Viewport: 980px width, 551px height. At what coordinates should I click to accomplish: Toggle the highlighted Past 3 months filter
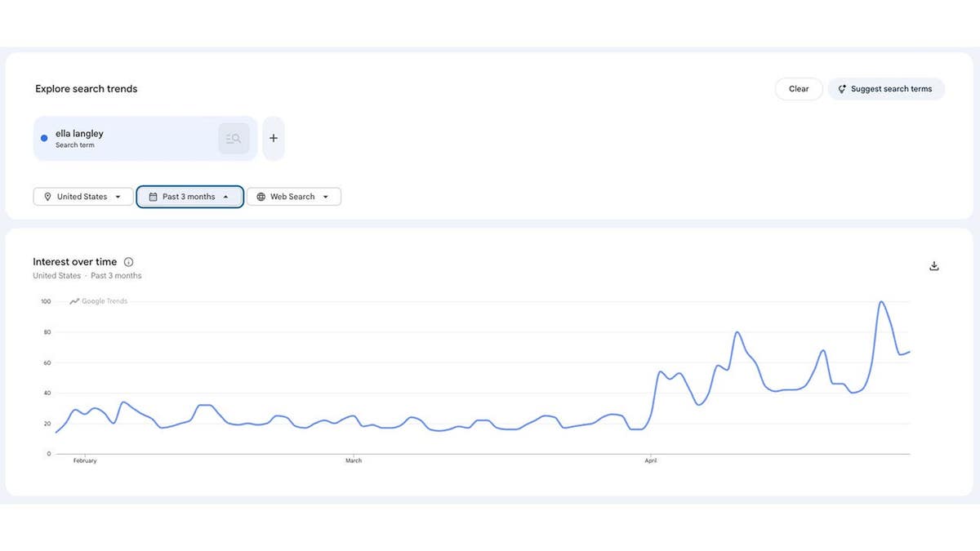189,196
